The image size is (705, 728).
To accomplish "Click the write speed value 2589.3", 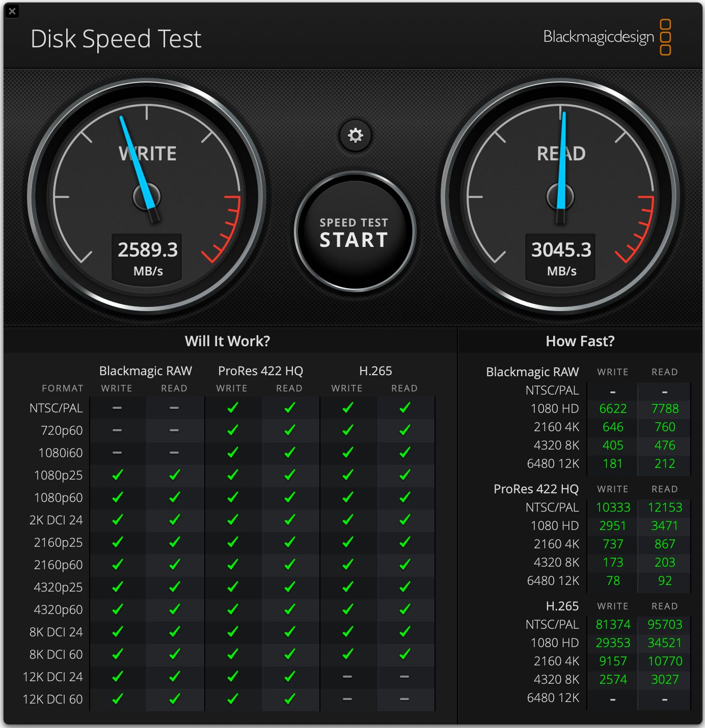I will pyautogui.click(x=148, y=249).
